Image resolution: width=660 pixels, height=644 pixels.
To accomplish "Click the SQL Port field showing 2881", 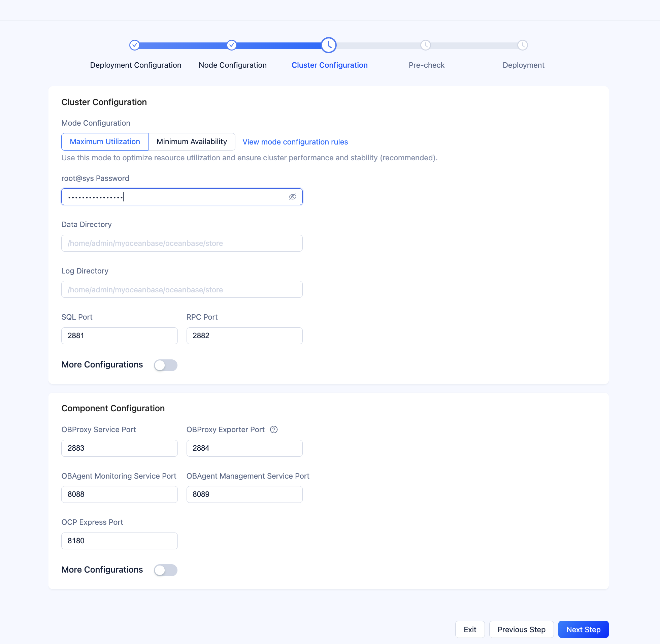I will [119, 336].
